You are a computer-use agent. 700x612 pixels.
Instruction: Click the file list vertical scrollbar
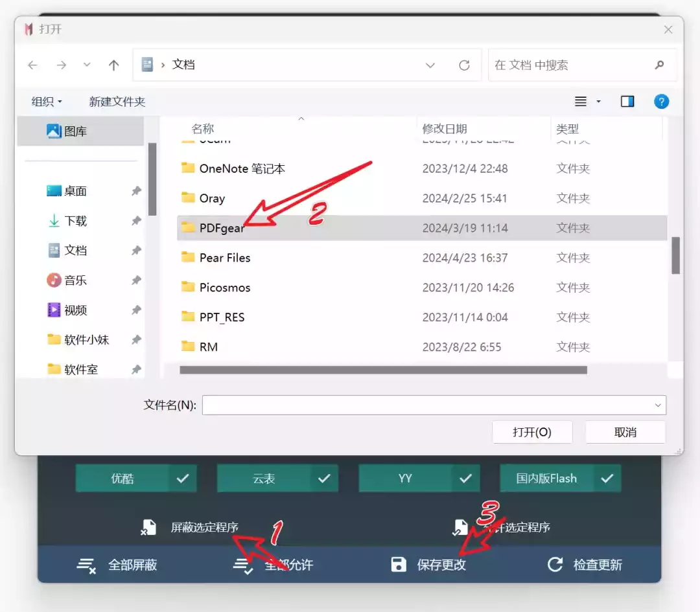tap(675, 256)
